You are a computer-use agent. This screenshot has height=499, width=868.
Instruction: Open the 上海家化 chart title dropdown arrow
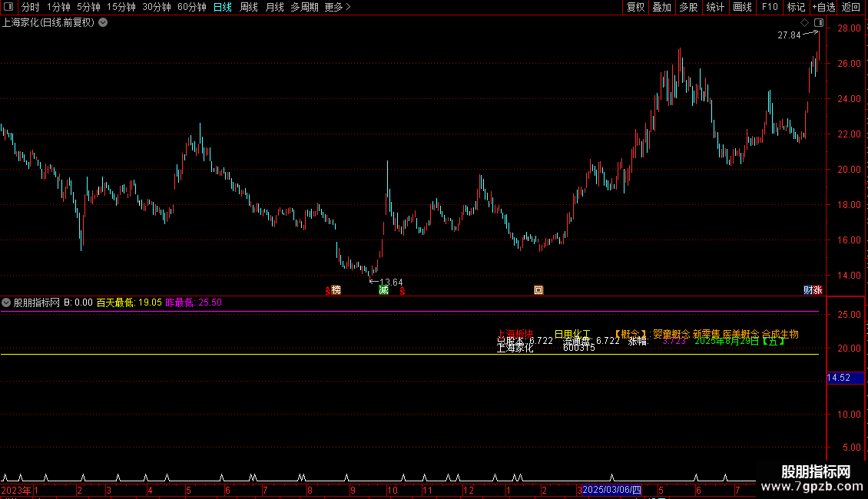coord(103,23)
